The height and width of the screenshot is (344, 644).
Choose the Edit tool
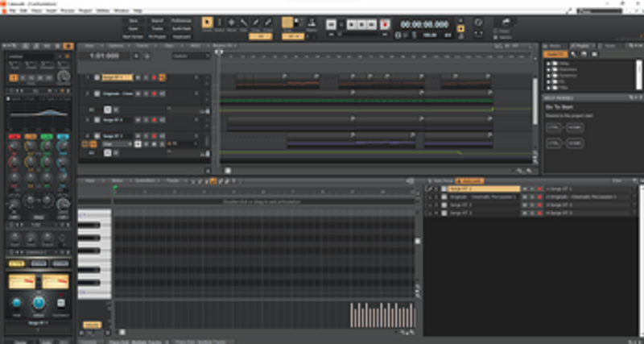coord(244,23)
